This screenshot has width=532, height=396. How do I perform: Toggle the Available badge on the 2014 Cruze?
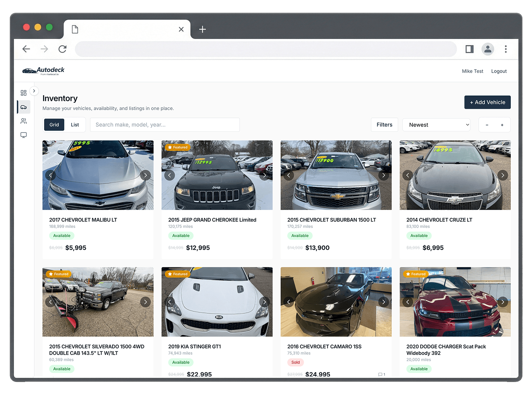click(x=419, y=235)
